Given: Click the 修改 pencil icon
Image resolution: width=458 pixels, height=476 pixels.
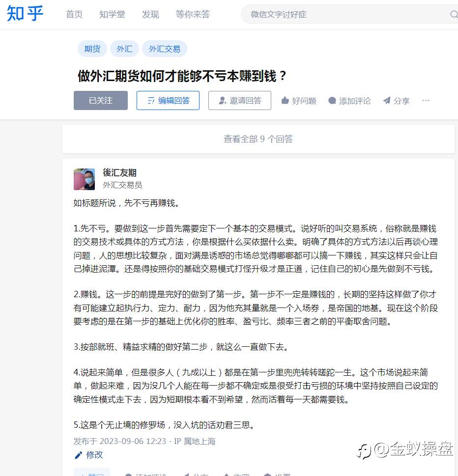Looking at the screenshot, I should 78,455.
